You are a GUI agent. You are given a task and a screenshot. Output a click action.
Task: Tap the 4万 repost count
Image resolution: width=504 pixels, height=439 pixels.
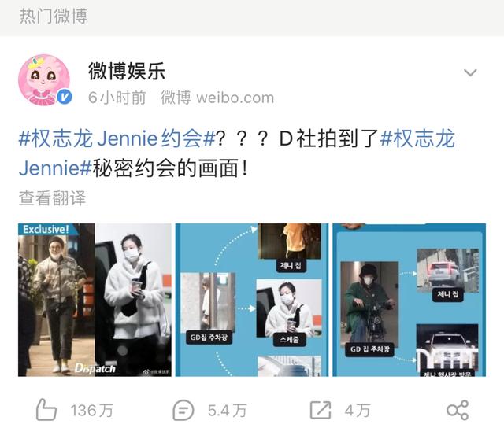358,411
